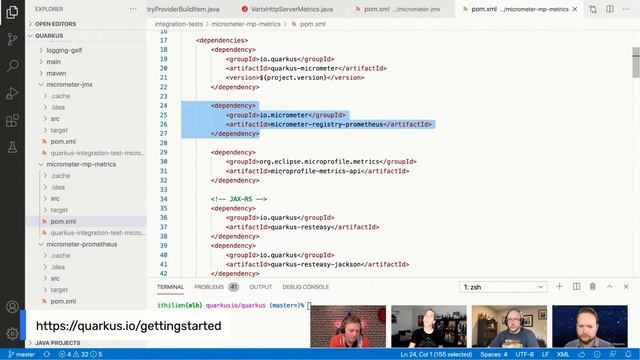
Task: Change the LF end-of-line sequence
Action: pos(545,354)
